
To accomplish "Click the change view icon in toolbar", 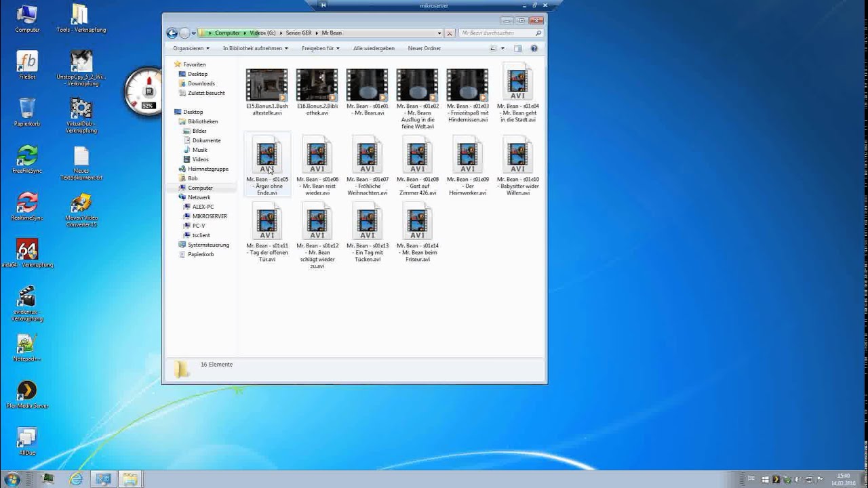I will (x=493, y=48).
